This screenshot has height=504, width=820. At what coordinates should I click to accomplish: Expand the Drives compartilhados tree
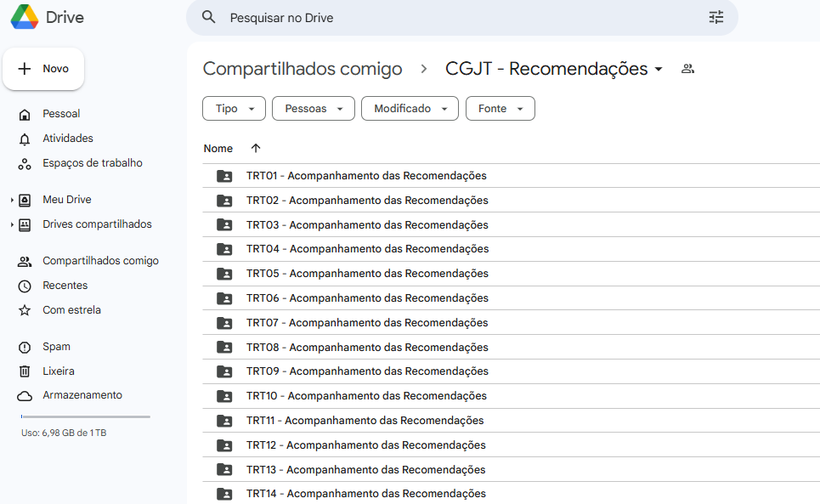tap(12, 225)
